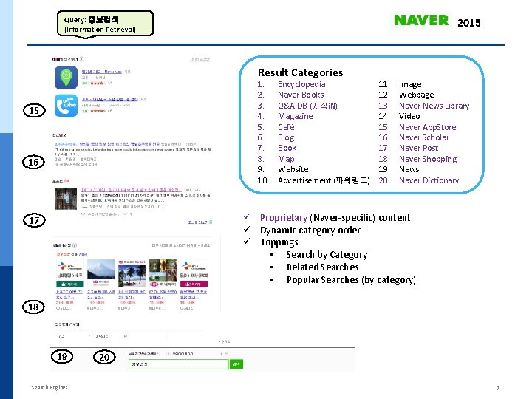532x399 pixels.
Task: Select 'Book' category, item 7
Action: [287, 148]
